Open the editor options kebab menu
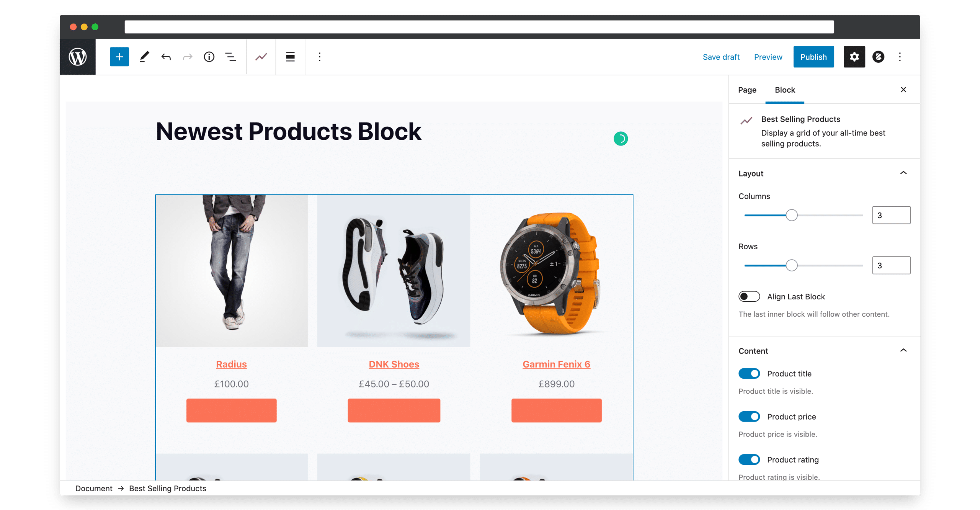Image resolution: width=980 pixels, height=510 pixels. point(899,57)
